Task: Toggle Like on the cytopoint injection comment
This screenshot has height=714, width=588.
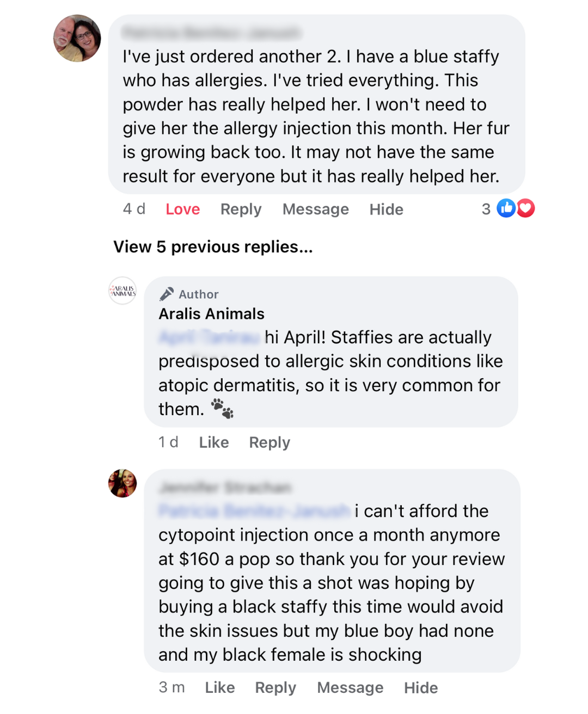Action: tap(219, 688)
